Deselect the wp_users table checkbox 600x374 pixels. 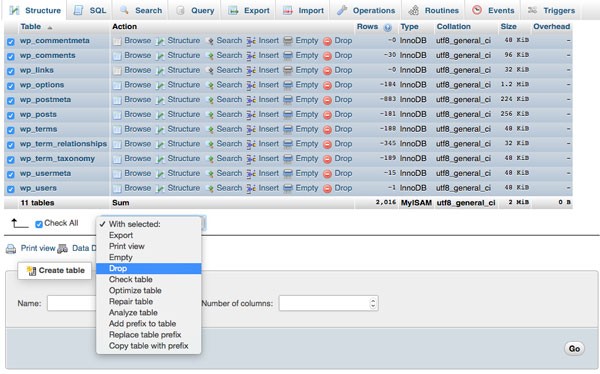tap(11, 189)
